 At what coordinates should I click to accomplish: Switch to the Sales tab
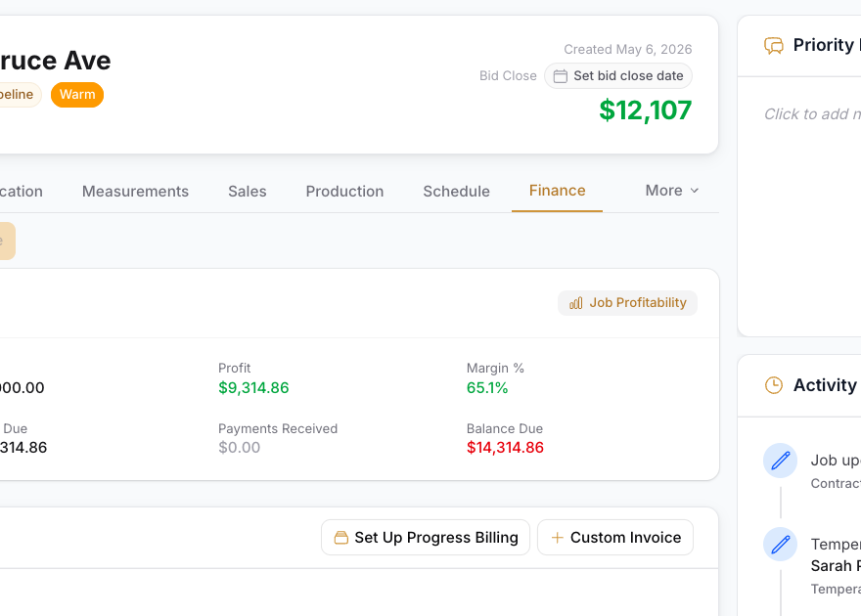248,192
